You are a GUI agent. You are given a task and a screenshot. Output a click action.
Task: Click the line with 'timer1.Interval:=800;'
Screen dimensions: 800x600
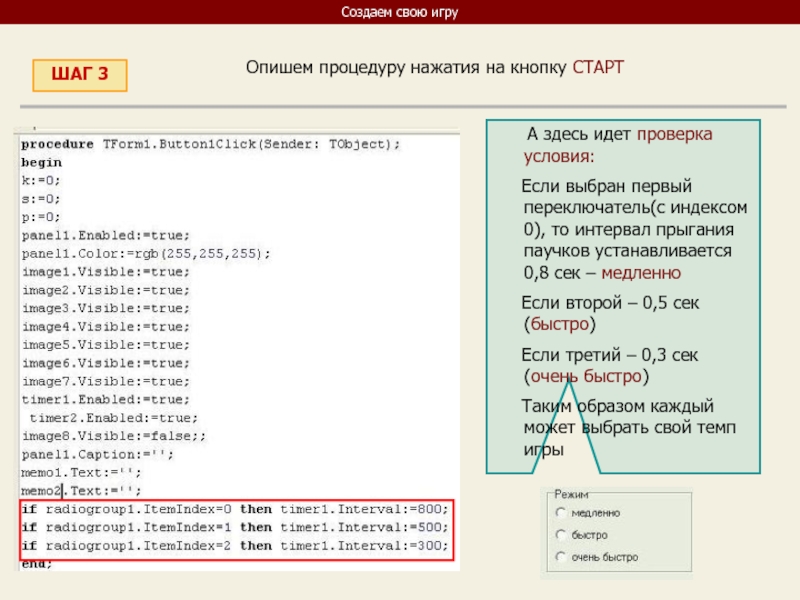tap(235, 509)
